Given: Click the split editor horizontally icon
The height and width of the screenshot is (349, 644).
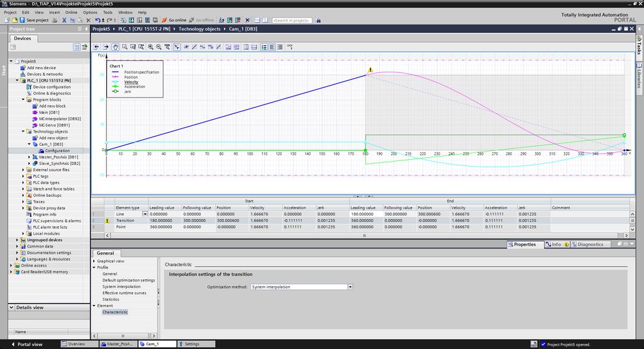Looking at the screenshot, I should coord(257,20).
